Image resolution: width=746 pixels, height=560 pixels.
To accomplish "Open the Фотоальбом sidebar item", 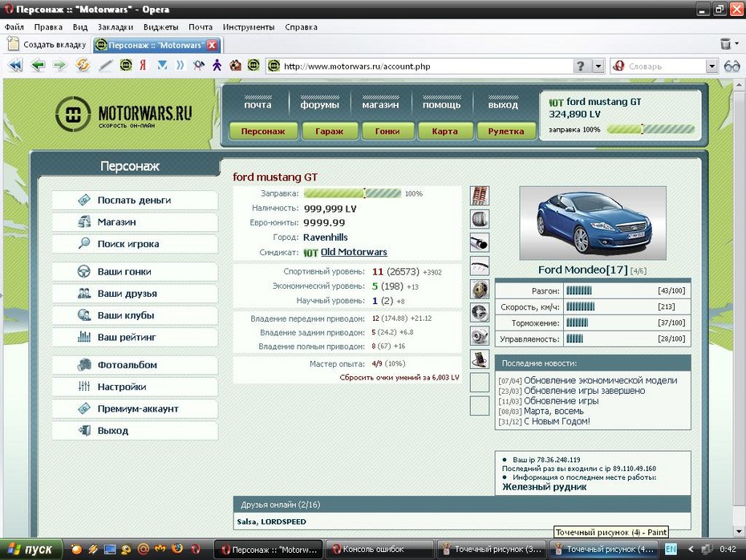I will [135, 365].
